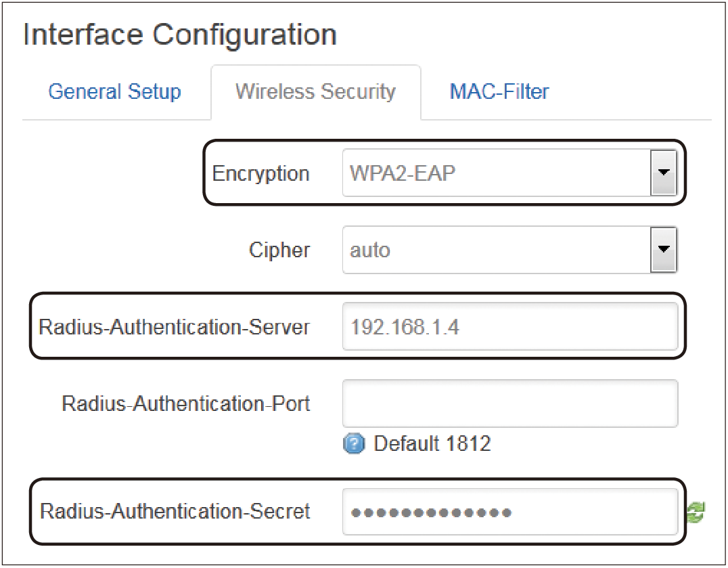Select the WPA2-EAP encryption combo box

pyautogui.click(x=509, y=173)
